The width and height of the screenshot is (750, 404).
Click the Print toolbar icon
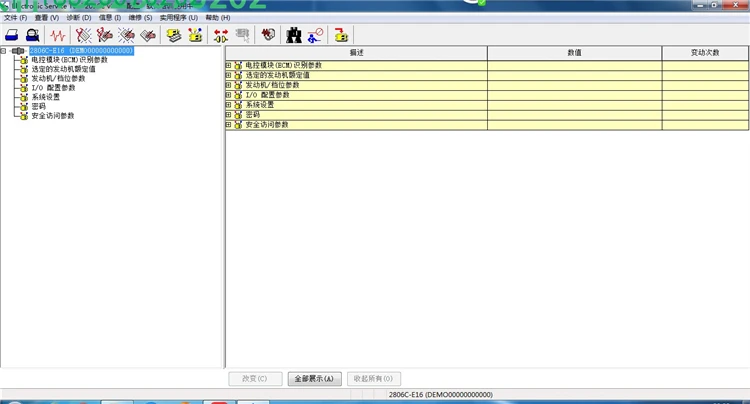pos(11,35)
